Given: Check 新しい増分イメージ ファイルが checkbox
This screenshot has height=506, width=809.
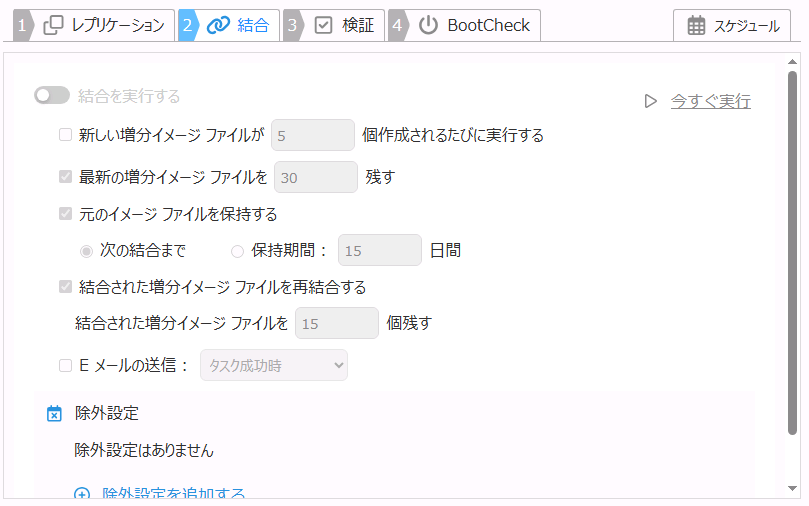Looking at the screenshot, I should pos(66,135).
